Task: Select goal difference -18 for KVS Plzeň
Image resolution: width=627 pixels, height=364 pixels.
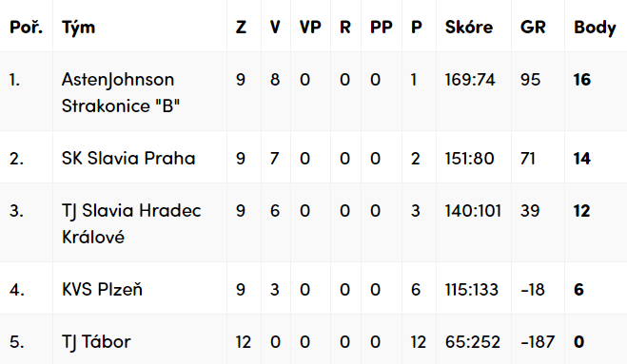Action: pos(532,289)
